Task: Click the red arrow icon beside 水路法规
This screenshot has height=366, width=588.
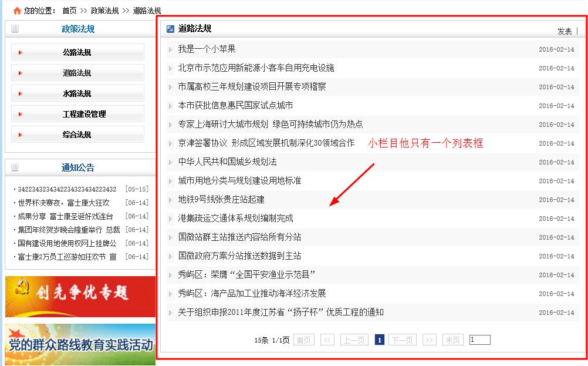Action: tap(21, 94)
